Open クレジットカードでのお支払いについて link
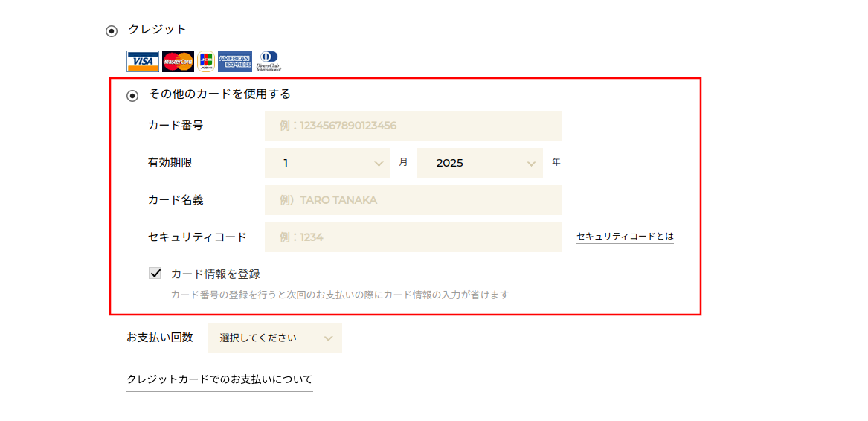Viewport: 868px width, 421px height. click(219, 380)
